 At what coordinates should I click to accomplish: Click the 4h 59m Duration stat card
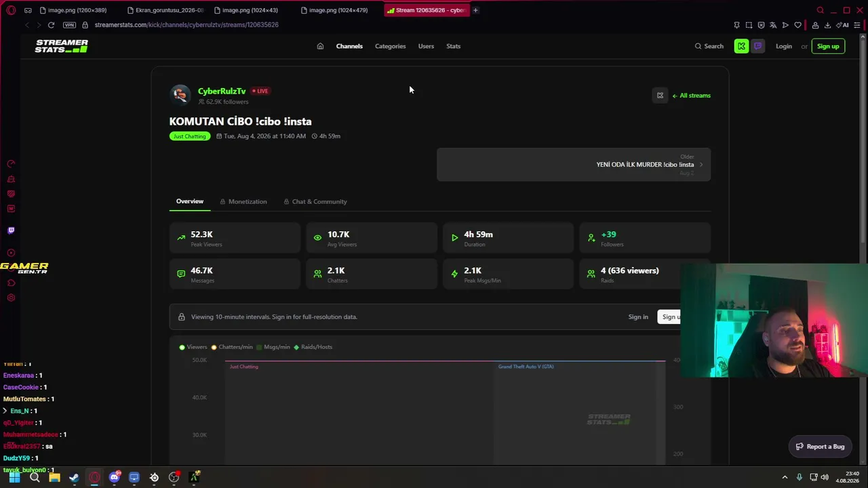pyautogui.click(x=508, y=238)
